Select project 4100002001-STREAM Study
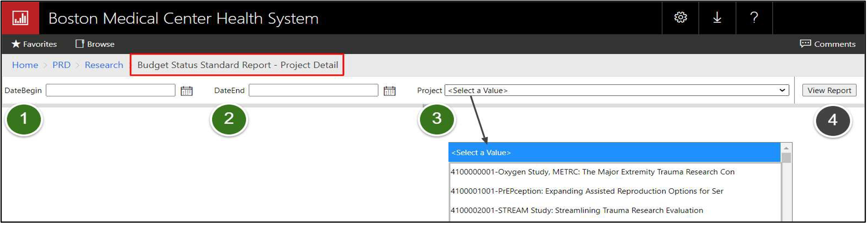Viewport: 868px width, 226px height. point(614,210)
